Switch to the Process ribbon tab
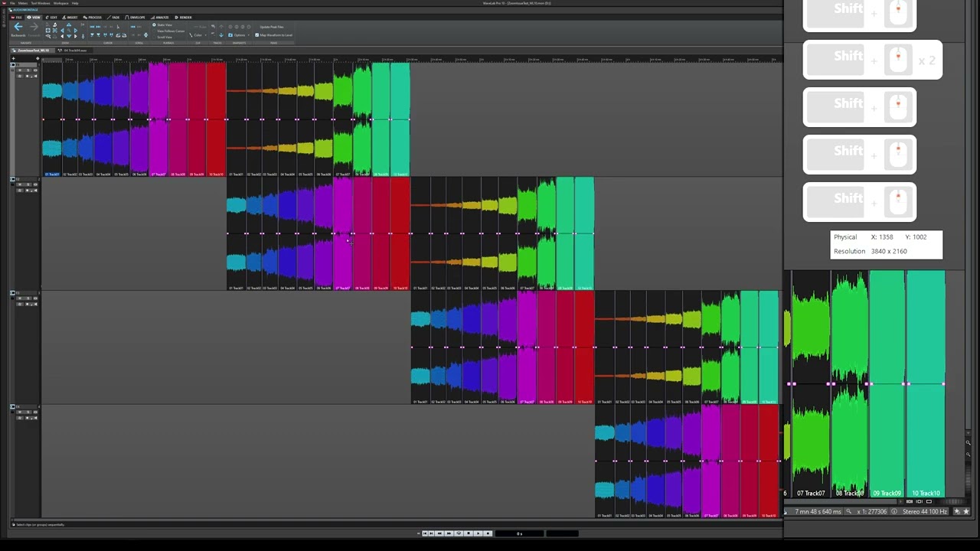Viewport: 980px width, 551px height. pos(94,17)
